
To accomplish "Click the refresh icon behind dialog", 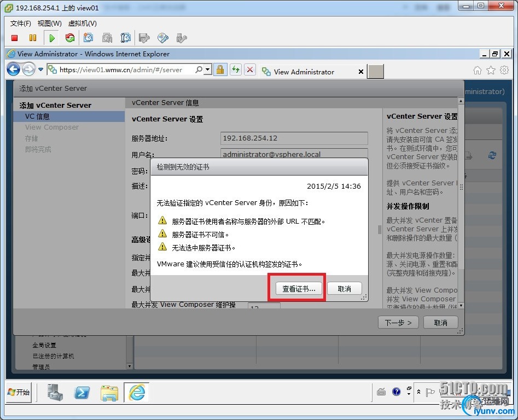I will click(492, 155).
